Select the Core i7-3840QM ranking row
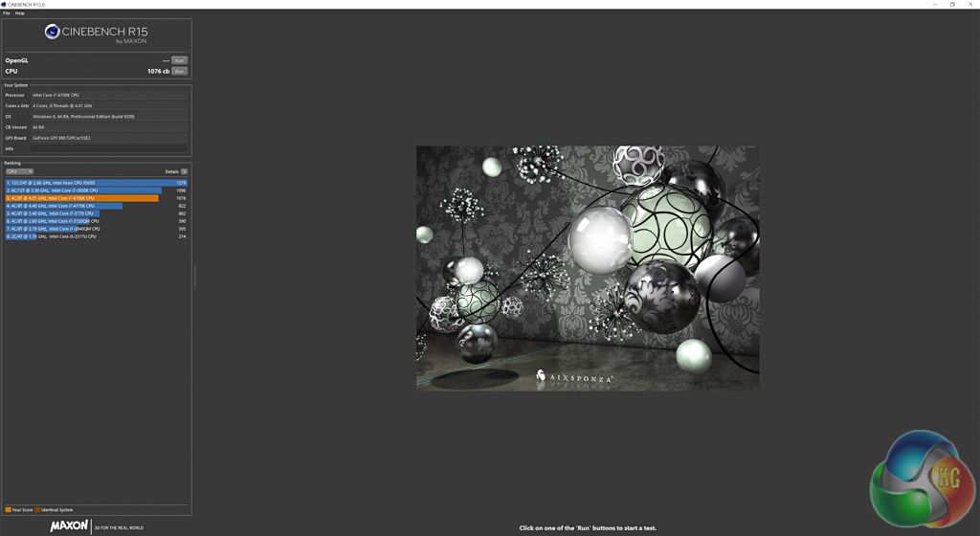 click(x=97, y=229)
